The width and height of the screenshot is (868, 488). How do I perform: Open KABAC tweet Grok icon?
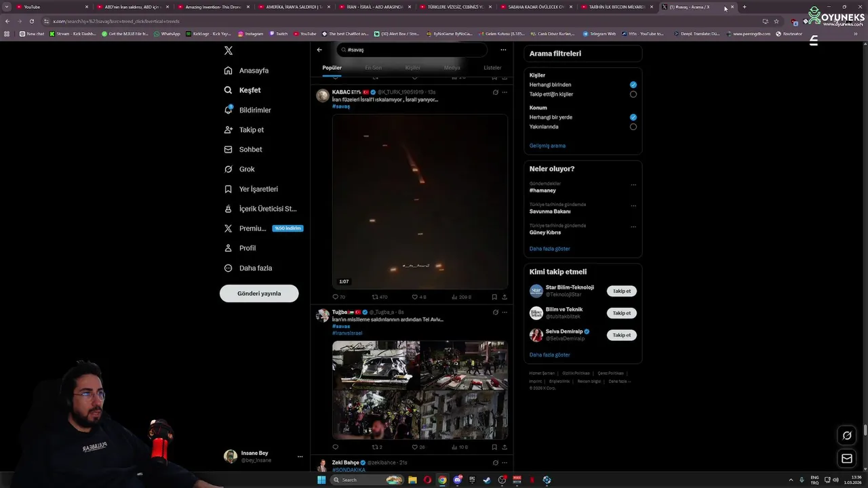click(x=495, y=92)
